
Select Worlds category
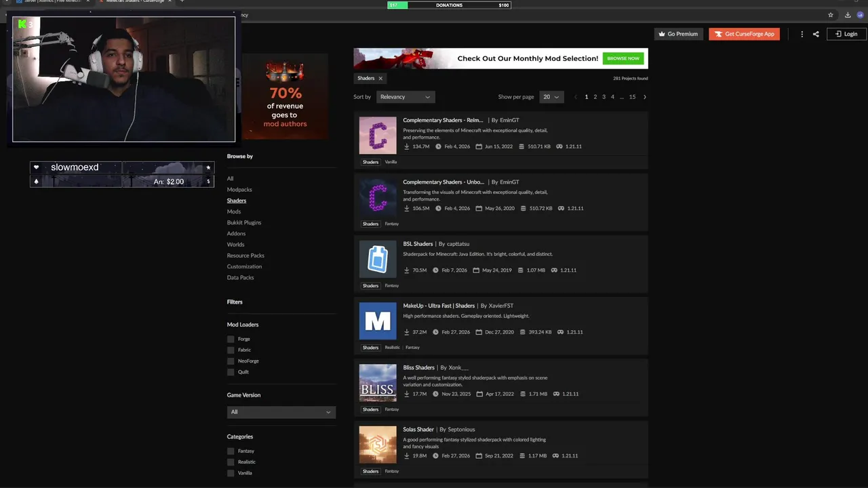coord(236,245)
